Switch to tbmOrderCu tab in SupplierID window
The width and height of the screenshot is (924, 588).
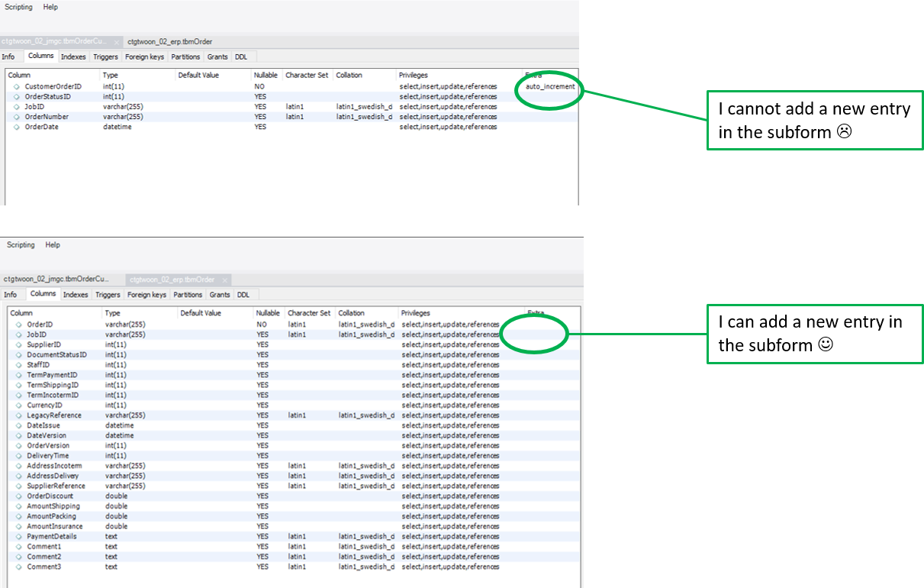click(56, 279)
